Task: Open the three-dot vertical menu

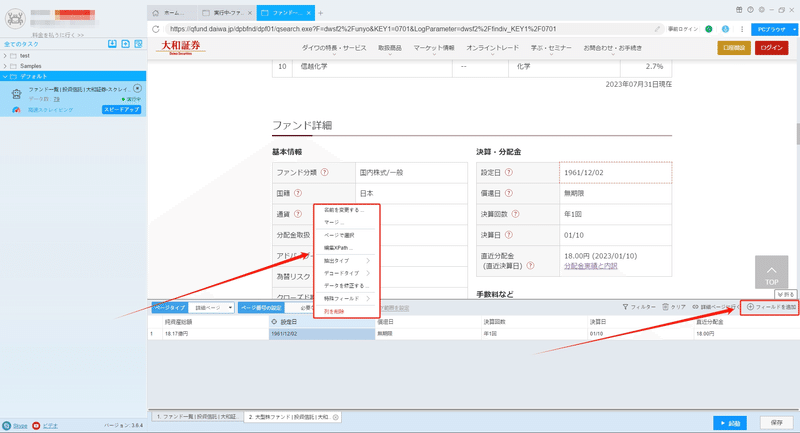Action: pyautogui.click(x=742, y=29)
